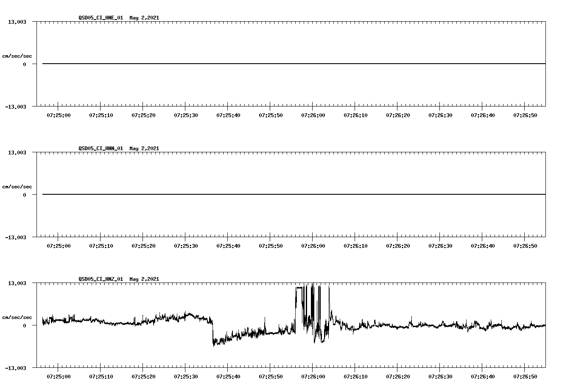
Task: Click the 07:26:50 tick label on top plot
Action: click(526, 114)
